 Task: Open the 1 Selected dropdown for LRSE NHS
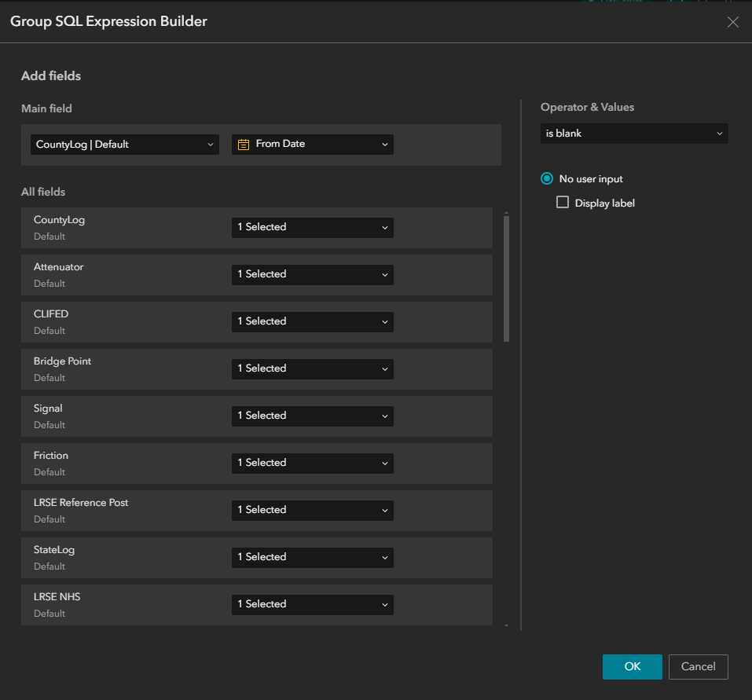(312, 604)
